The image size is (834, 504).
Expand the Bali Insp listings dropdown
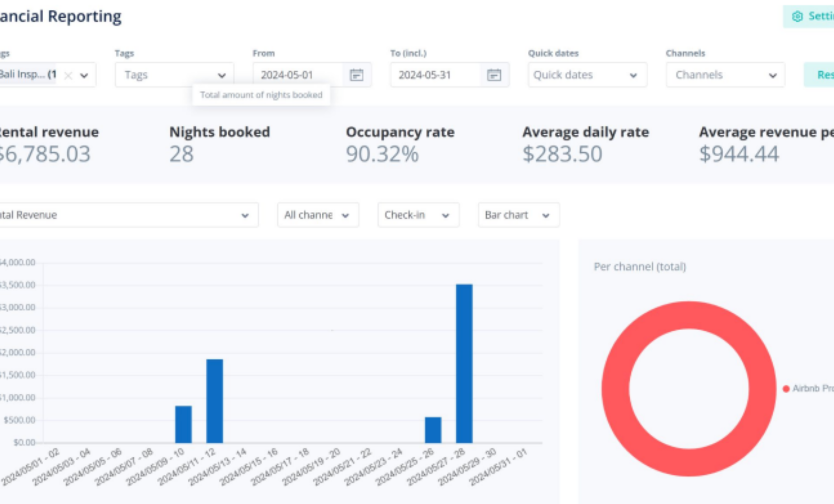click(84, 75)
